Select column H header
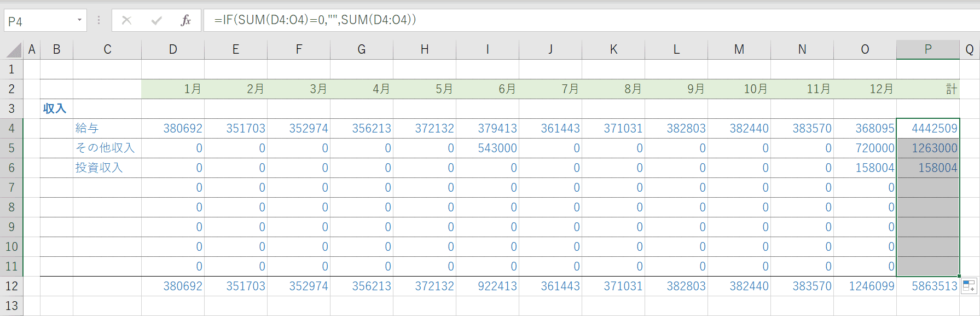The height and width of the screenshot is (316, 980). click(x=425, y=50)
